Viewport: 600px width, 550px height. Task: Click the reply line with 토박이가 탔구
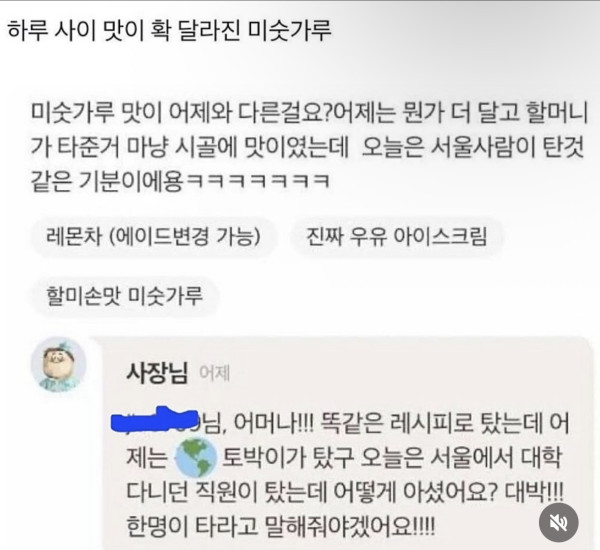tap(344, 458)
